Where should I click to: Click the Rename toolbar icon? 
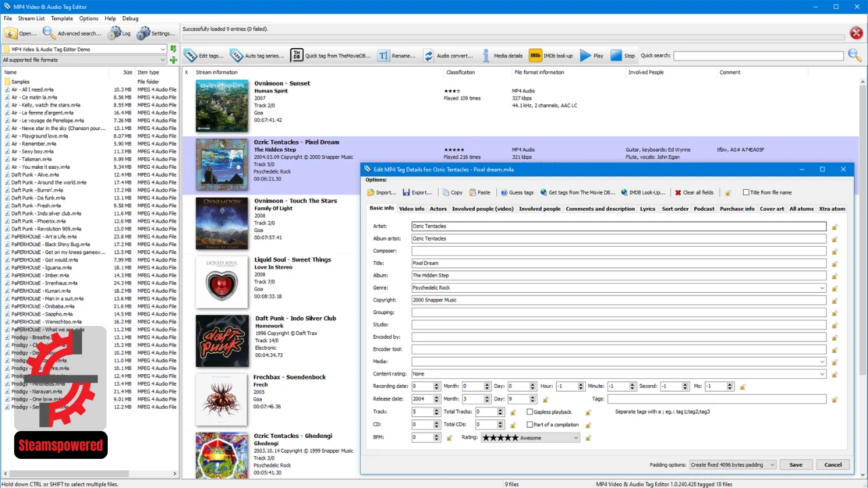tap(384, 56)
